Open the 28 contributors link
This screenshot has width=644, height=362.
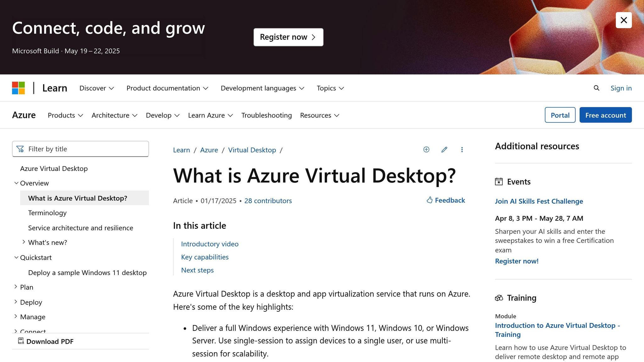[x=268, y=201]
